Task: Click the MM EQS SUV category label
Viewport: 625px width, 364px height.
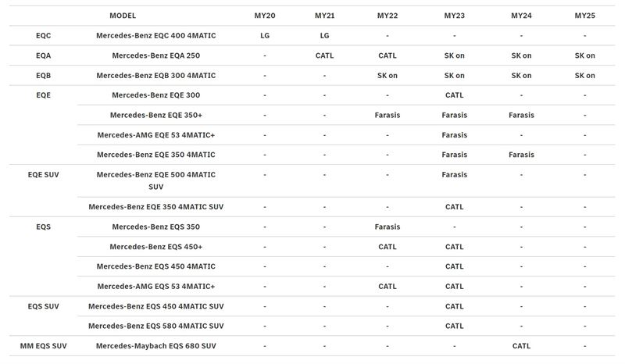Action: tap(44, 346)
